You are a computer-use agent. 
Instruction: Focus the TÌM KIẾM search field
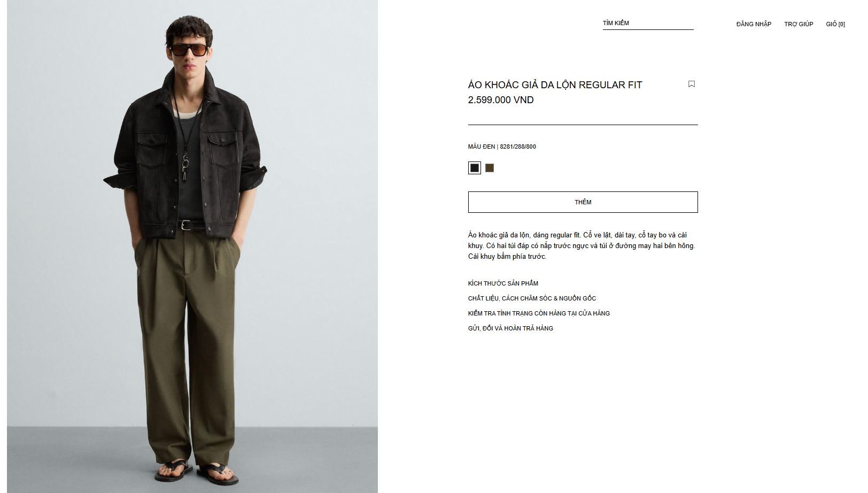pyautogui.click(x=648, y=24)
